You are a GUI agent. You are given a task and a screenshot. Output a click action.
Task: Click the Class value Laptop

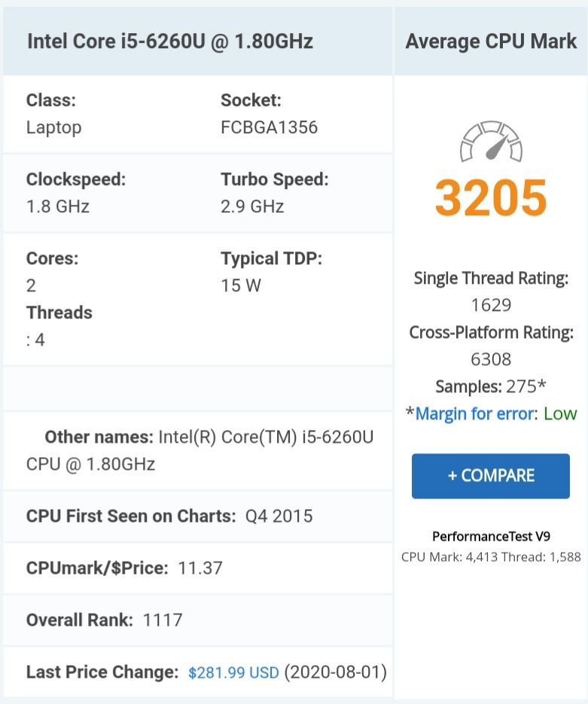click(x=54, y=127)
